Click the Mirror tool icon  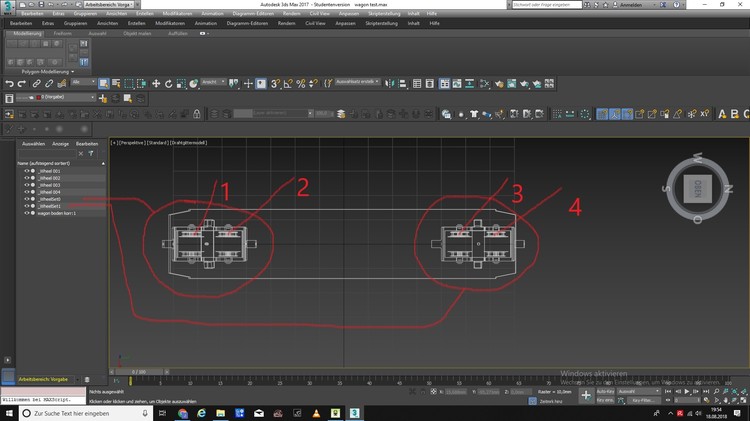click(390, 84)
